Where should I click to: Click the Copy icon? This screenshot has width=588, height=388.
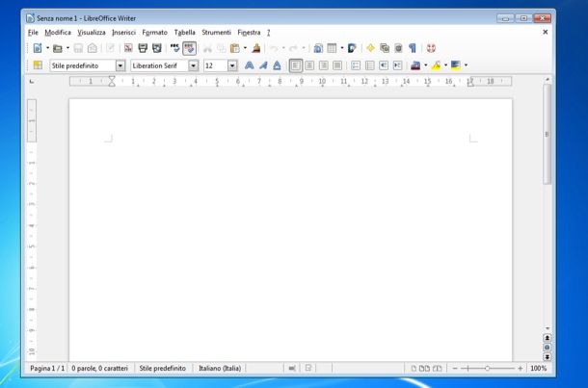pos(222,48)
